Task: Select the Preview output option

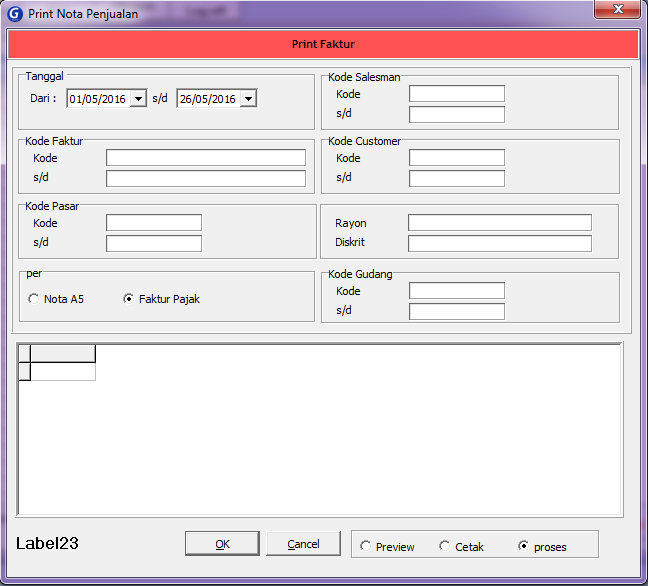Action: 366,546
